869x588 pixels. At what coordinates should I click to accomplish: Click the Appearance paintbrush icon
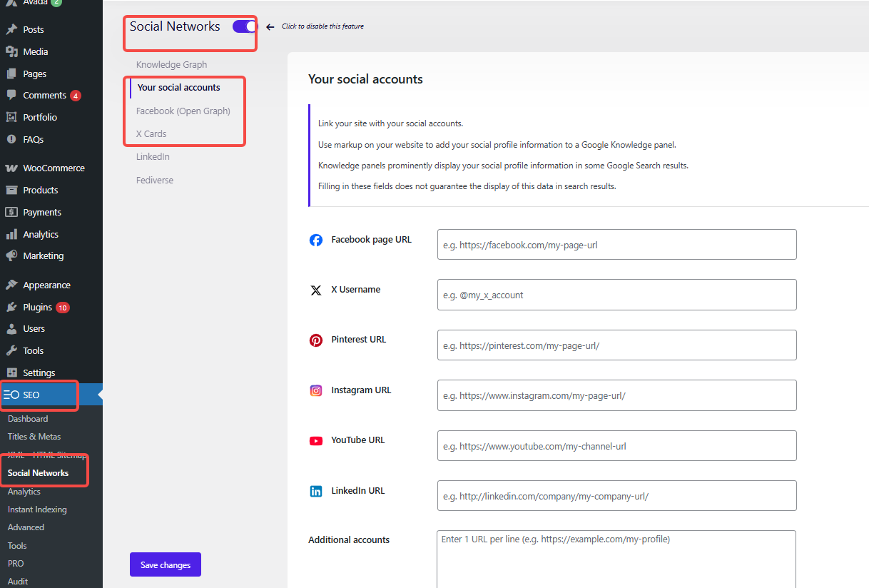coord(11,285)
